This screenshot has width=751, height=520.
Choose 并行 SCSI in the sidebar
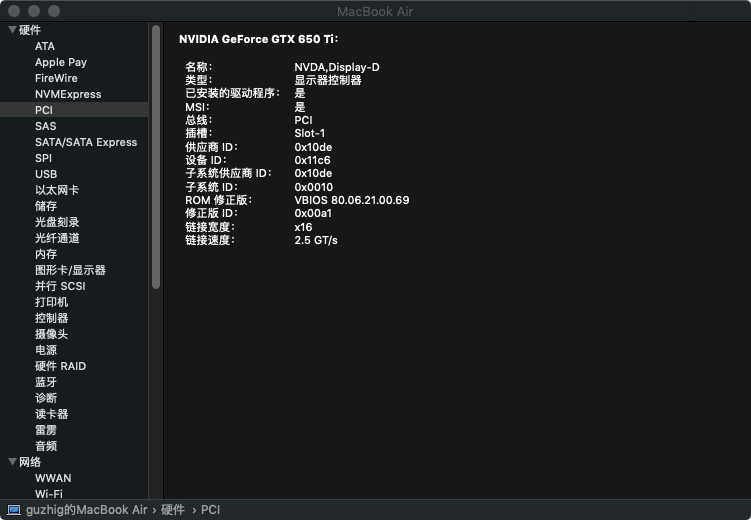pos(60,286)
